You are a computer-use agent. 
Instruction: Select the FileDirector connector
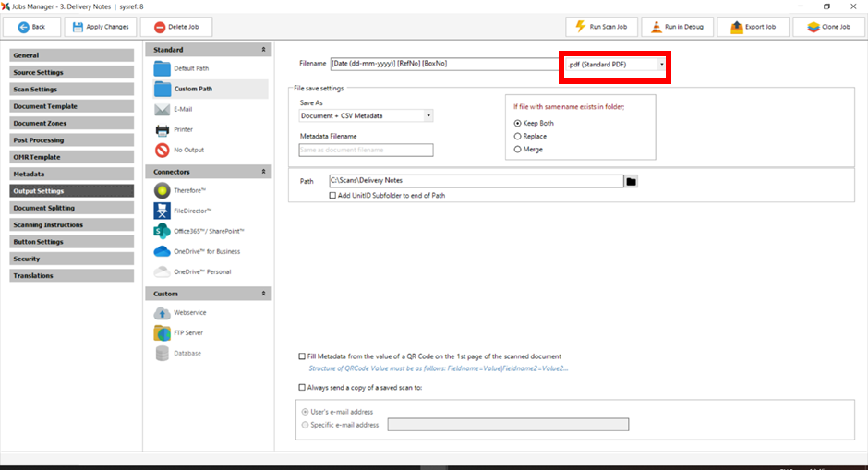162,211
